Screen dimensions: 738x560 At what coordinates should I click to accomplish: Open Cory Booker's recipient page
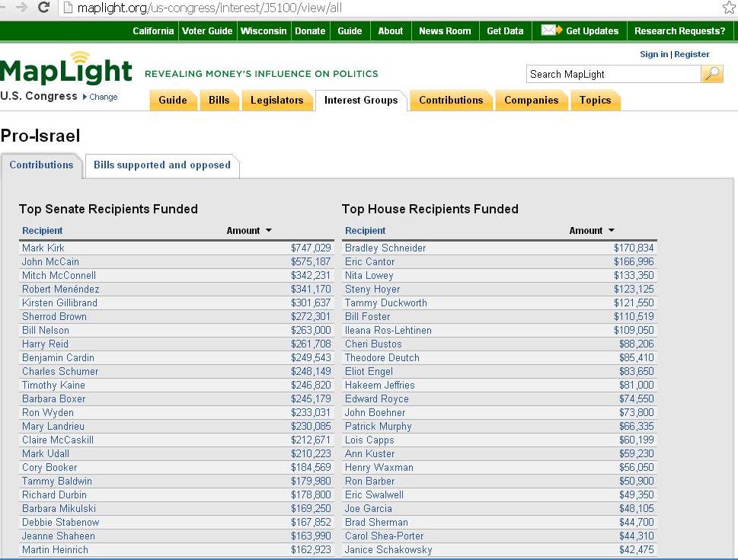[x=50, y=467]
